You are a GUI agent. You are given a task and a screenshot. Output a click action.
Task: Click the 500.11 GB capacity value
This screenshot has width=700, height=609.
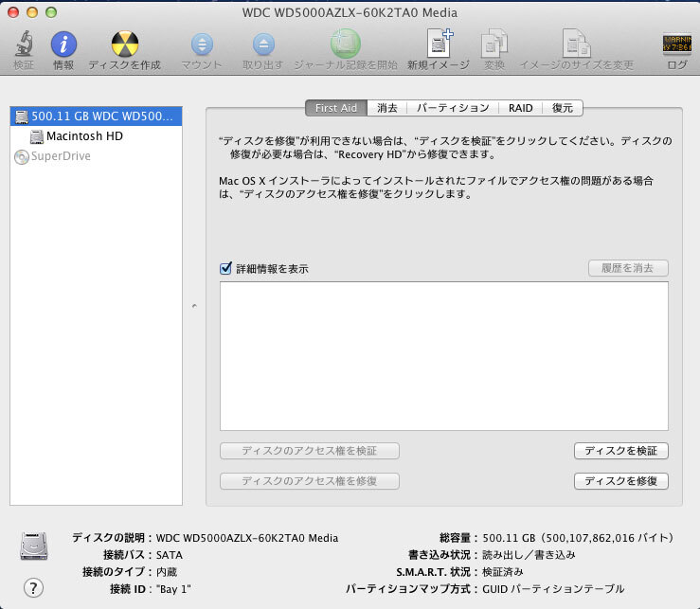coord(578,538)
